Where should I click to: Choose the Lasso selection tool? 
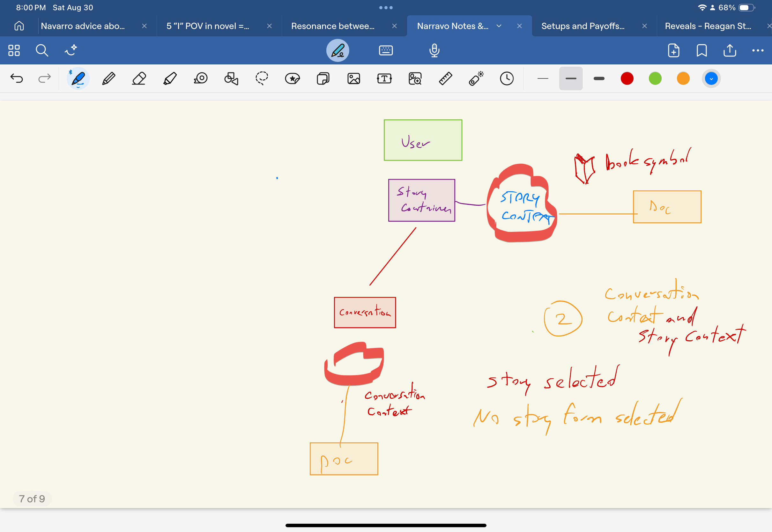click(262, 79)
